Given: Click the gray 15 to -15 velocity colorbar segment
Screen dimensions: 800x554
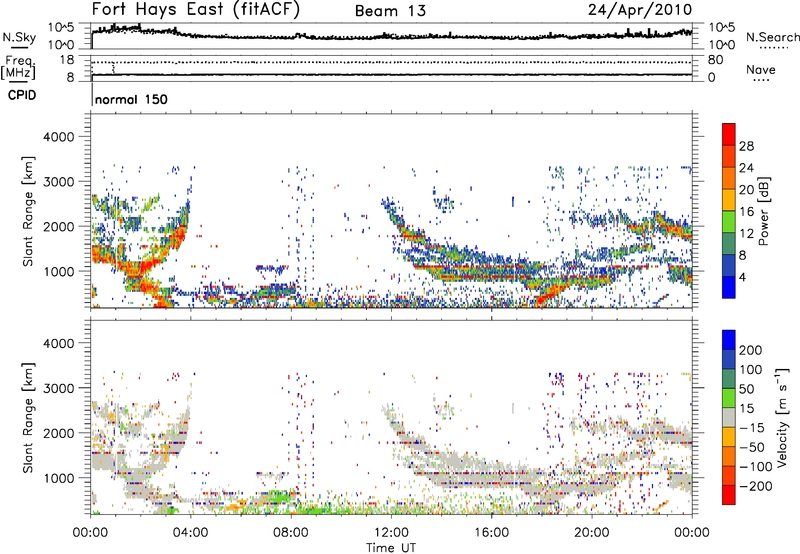Looking at the screenshot, I should (729, 417).
